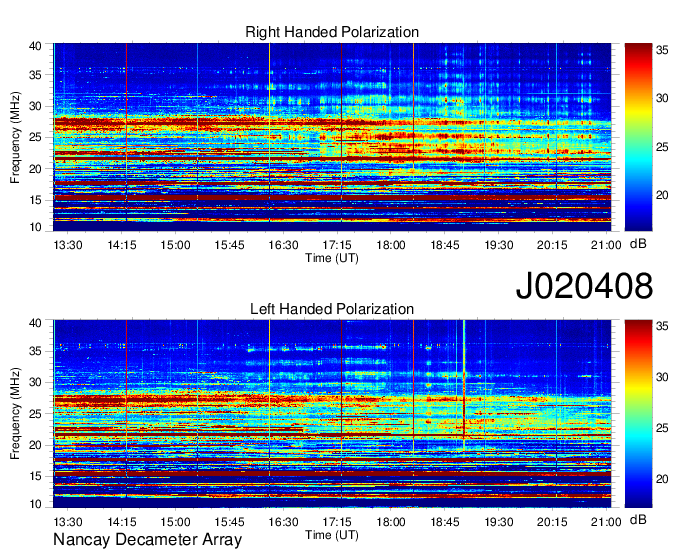
Task: Select the J020408 observation label
Action: pos(584,286)
